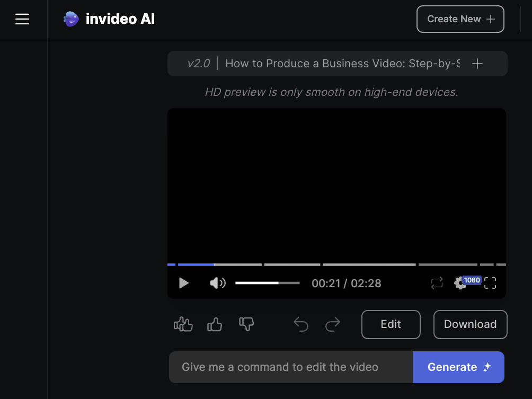The height and width of the screenshot is (399, 532).
Task: Redo the last undone edit
Action: pos(332,324)
